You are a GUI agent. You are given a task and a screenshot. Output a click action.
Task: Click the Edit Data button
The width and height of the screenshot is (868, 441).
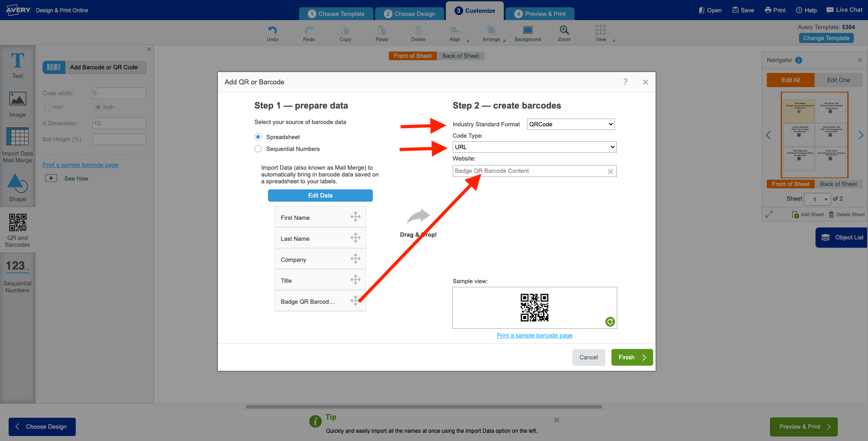(320, 195)
